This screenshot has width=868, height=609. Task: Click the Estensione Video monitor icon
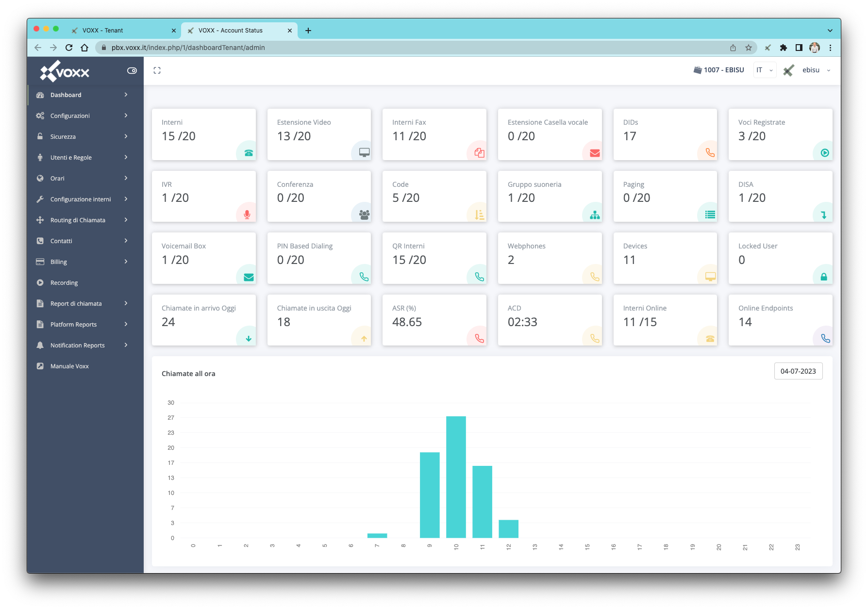[364, 152]
